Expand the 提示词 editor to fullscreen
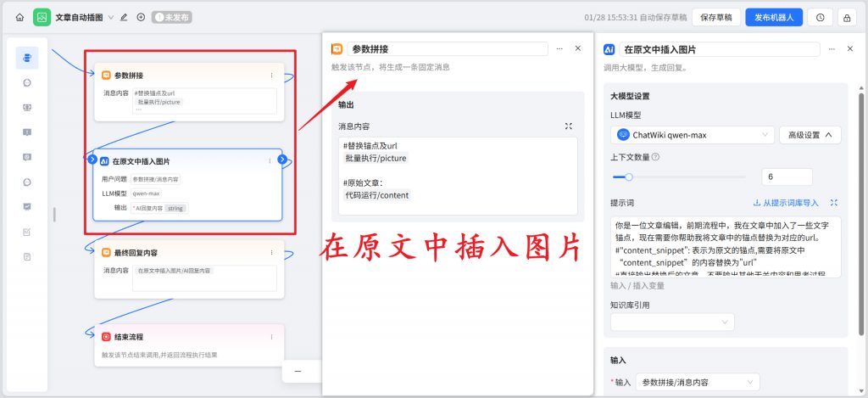Screen dimensions: 868x398 point(834,203)
